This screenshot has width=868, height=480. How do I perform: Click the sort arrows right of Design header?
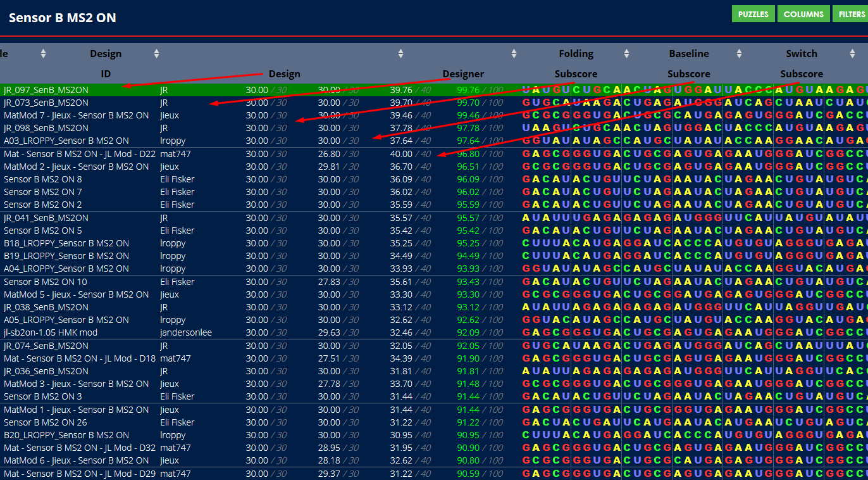tap(400, 54)
